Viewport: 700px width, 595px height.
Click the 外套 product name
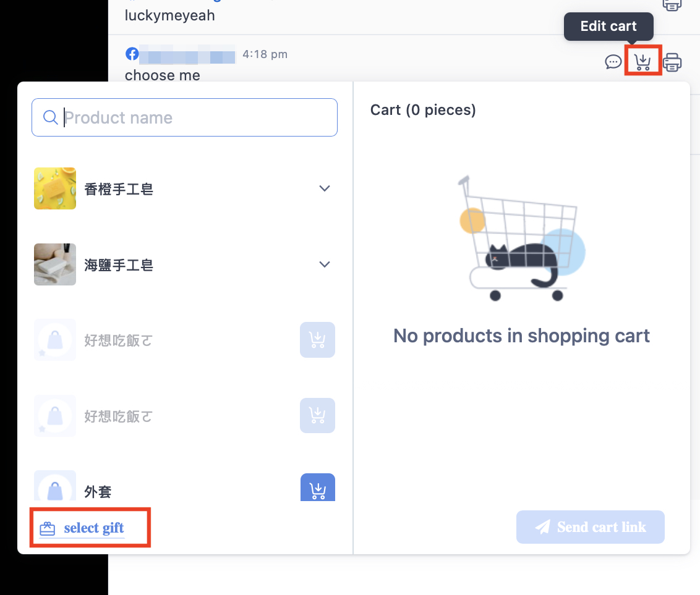[98, 492]
